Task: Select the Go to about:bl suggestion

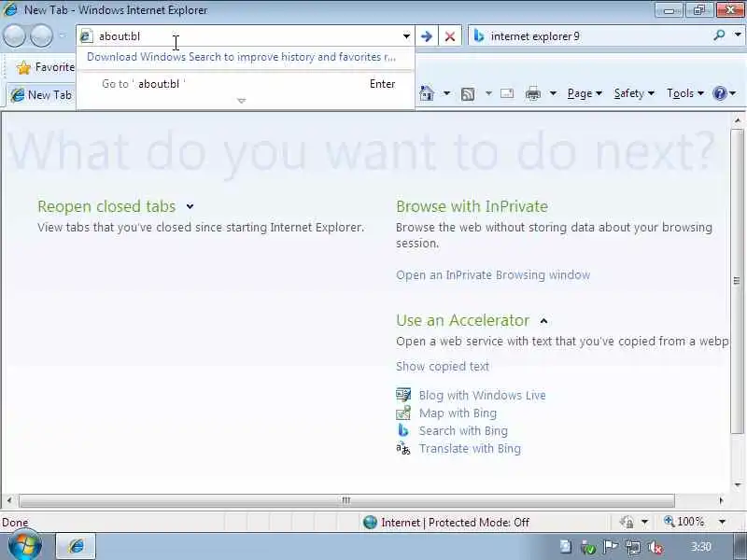Action: pyautogui.click(x=245, y=84)
